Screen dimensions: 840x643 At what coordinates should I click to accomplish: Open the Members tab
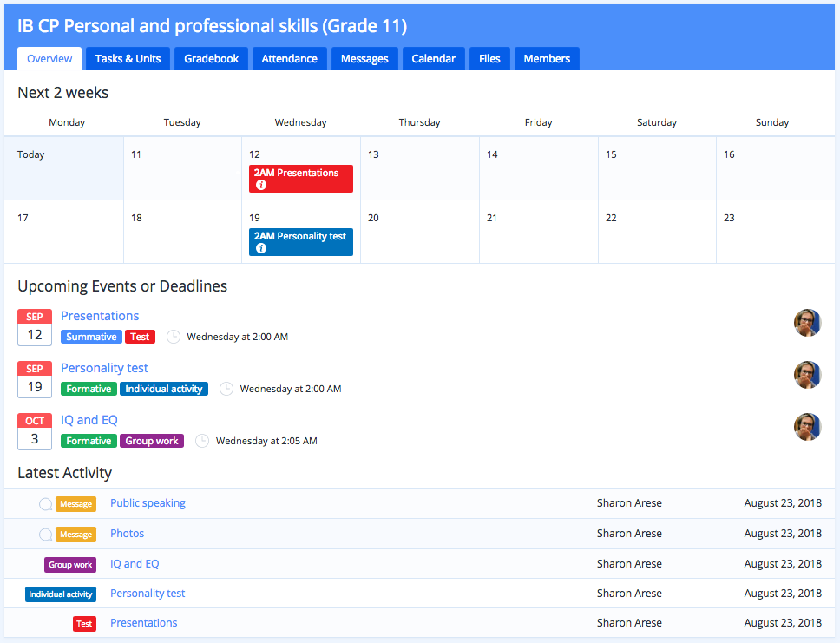coord(547,58)
